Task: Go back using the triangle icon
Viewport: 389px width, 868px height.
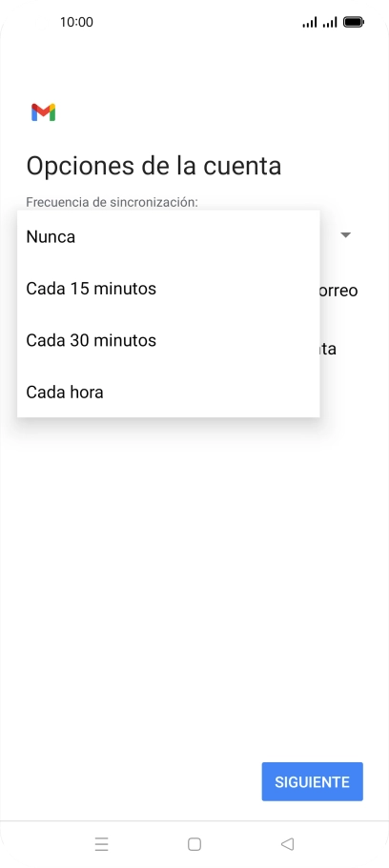Action: (x=287, y=844)
